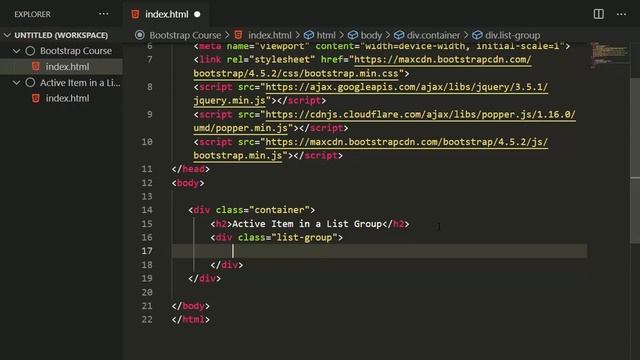This screenshot has width=640, height=360.
Task: Click closing </body> tag
Action: pyautogui.click(x=191, y=306)
